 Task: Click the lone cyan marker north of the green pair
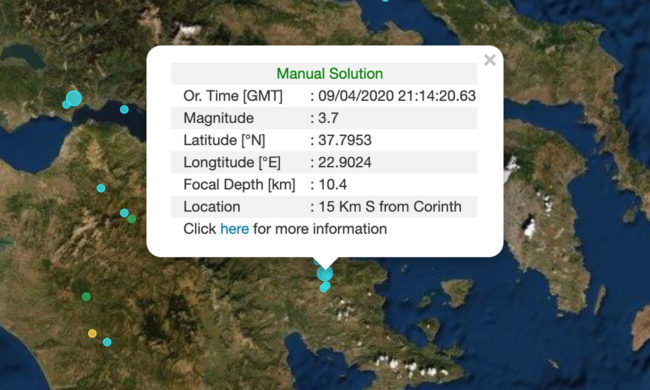click(x=101, y=188)
